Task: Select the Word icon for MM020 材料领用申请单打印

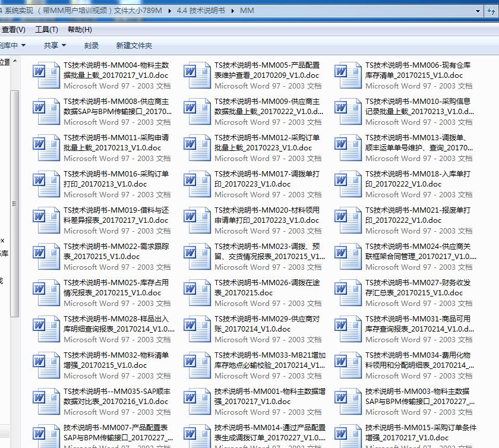Action: (197, 220)
